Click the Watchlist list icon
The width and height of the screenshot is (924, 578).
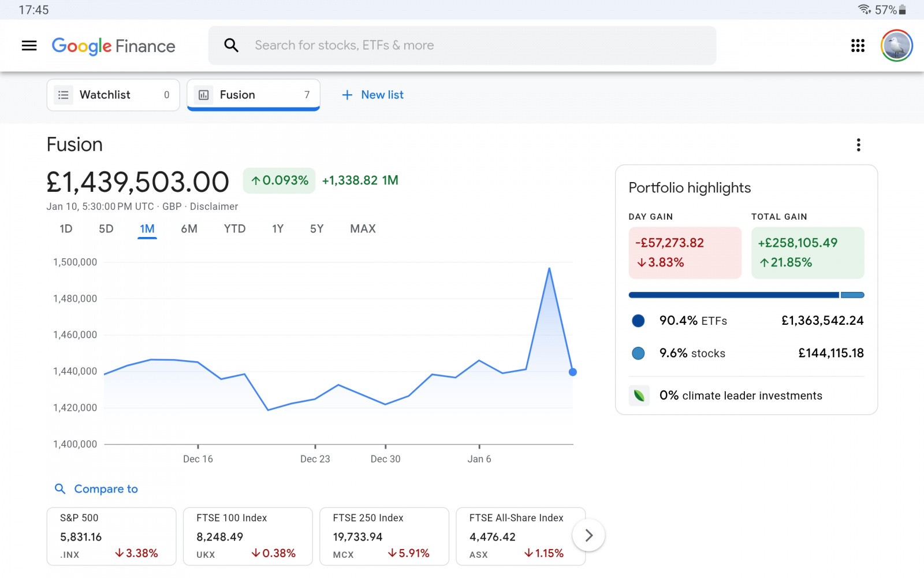[64, 95]
